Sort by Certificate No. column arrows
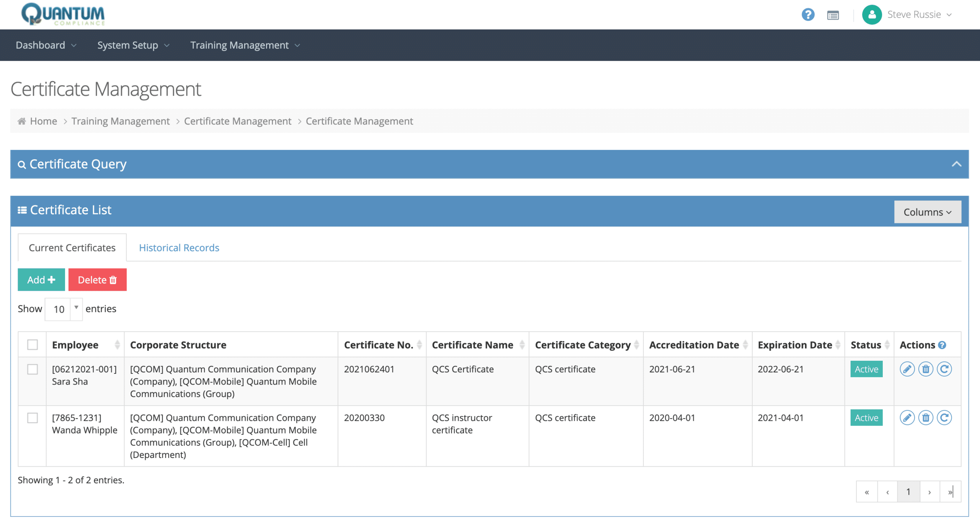980x523 pixels. click(x=419, y=345)
